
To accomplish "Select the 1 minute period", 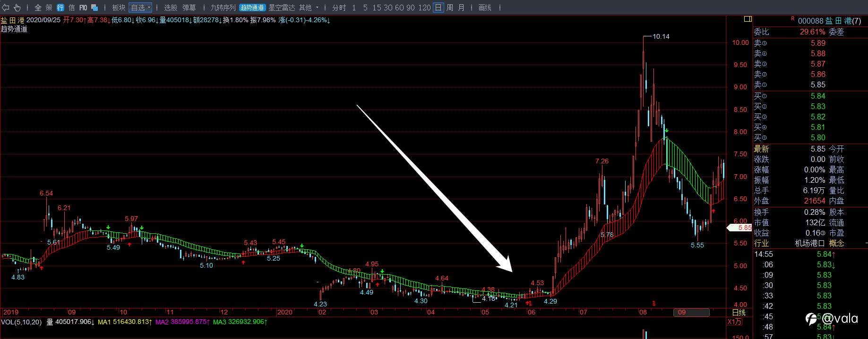I will [354, 8].
